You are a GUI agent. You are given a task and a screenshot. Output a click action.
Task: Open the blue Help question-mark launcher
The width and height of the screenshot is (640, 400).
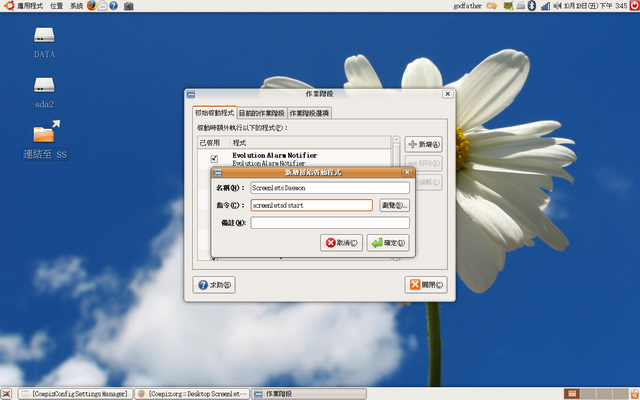click(x=114, y=6)
